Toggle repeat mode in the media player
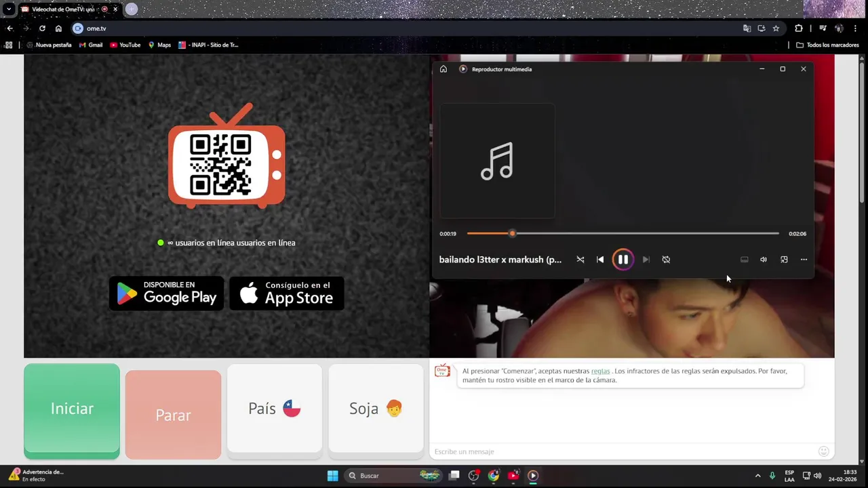The width and height of the screenshot is (868, 488). (666, 260)
